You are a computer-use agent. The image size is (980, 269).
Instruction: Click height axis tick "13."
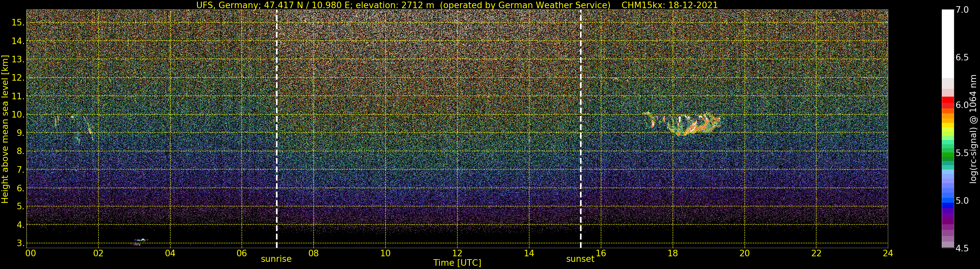(x=18, y=59)
